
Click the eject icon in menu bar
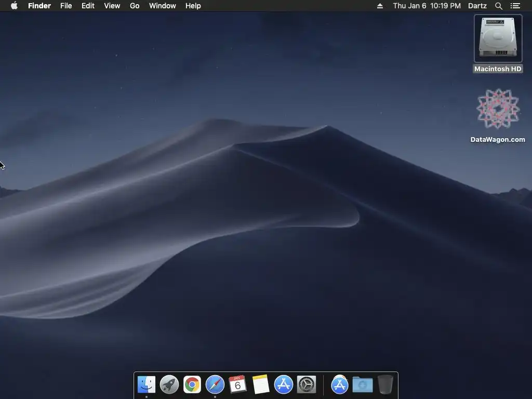(380, 6)
